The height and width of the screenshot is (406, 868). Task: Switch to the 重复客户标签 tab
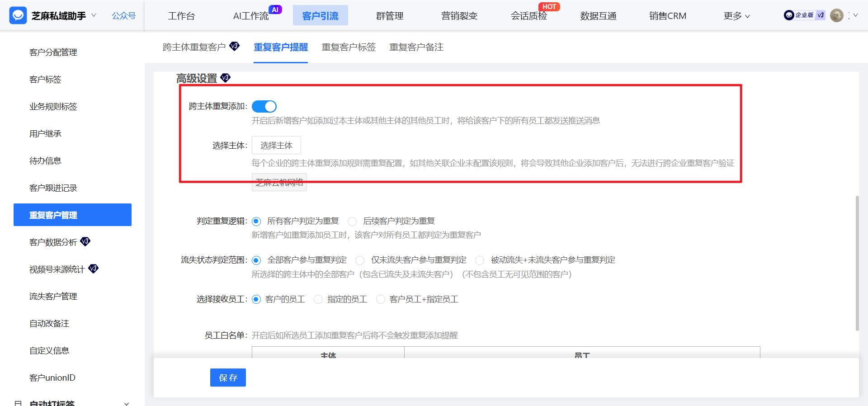[x=349, y=47]
